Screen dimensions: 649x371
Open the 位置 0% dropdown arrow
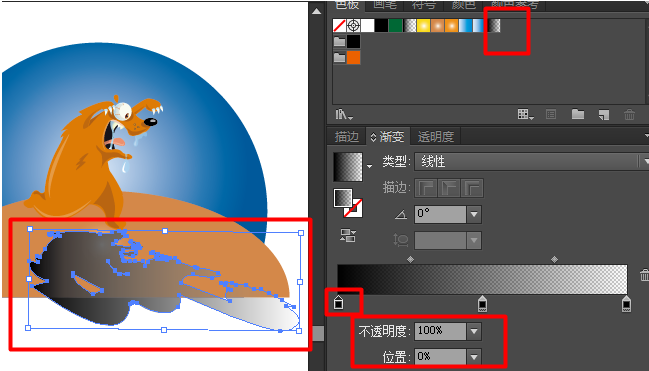[x=474, y=357]
